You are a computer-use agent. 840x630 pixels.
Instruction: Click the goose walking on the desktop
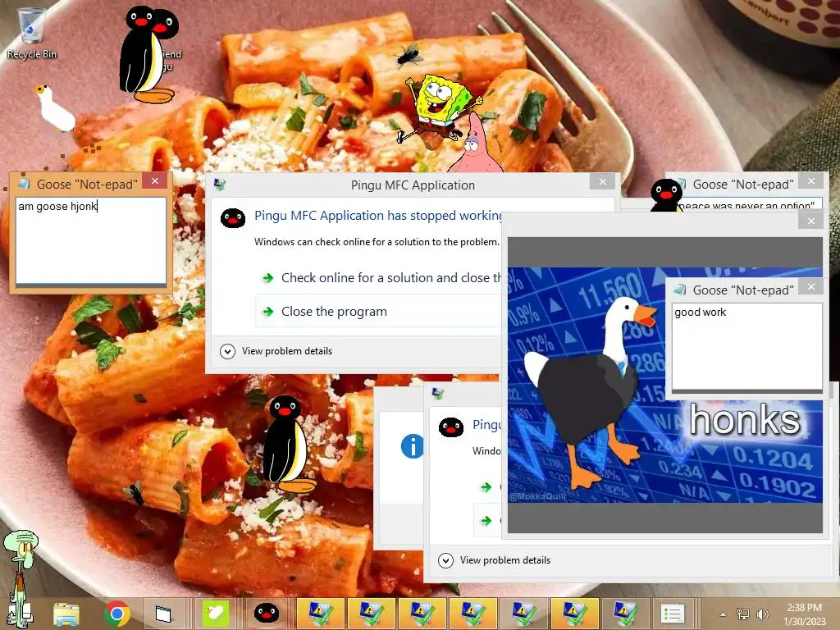coord(54,107)
